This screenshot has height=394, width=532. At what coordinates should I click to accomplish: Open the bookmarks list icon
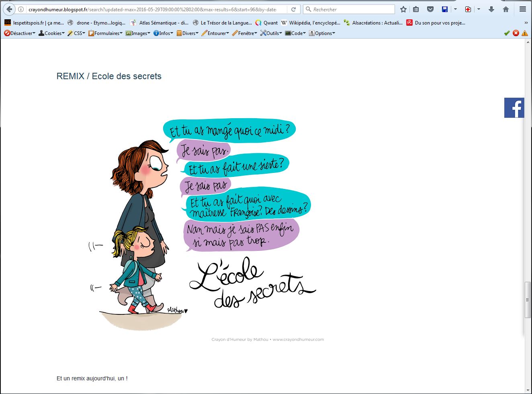point(416,9)
